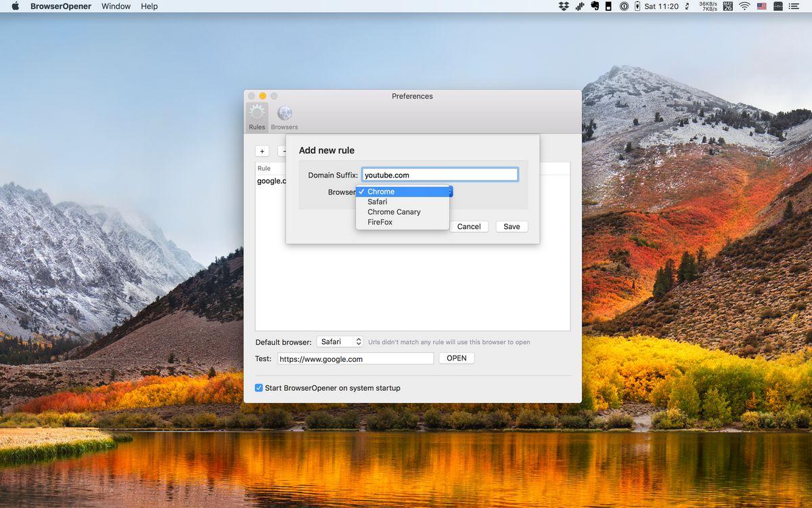Open the 1Password menu bar icon
Viewport: 812px width, 508px height.
pyautogui.click(x=624, y=6)
